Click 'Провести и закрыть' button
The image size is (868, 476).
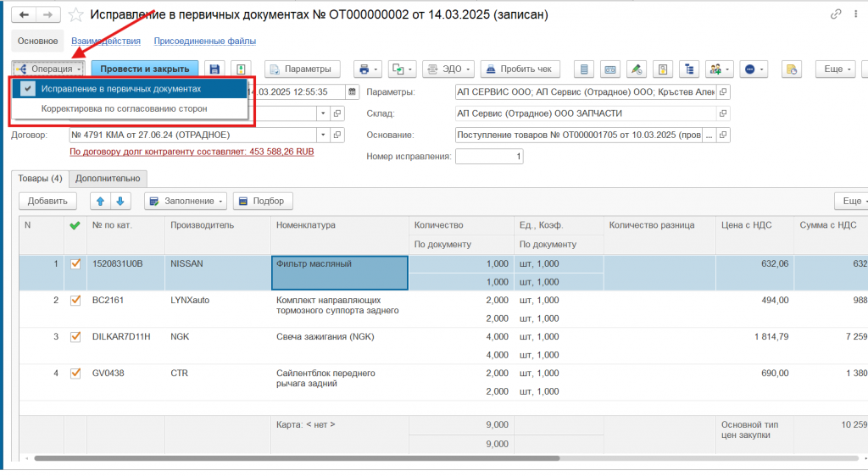click(x=145, y=69)
